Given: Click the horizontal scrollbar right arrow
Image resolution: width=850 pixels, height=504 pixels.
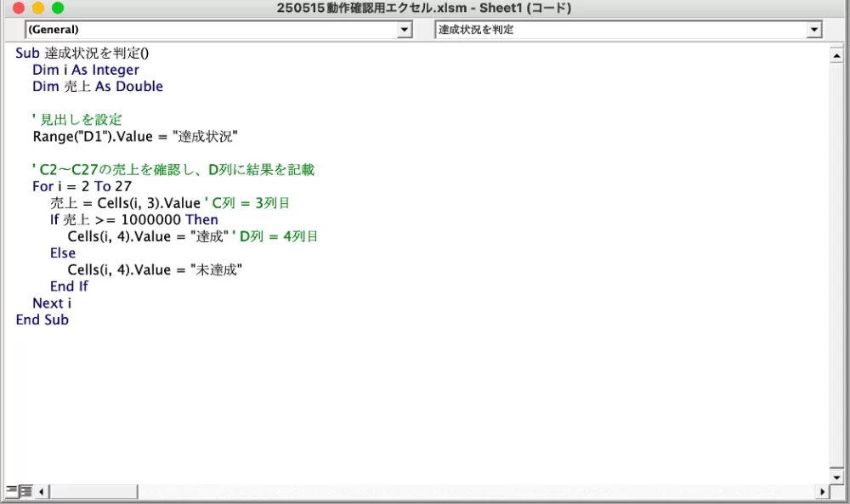Looking at the screenshot, I should point(822,491).
